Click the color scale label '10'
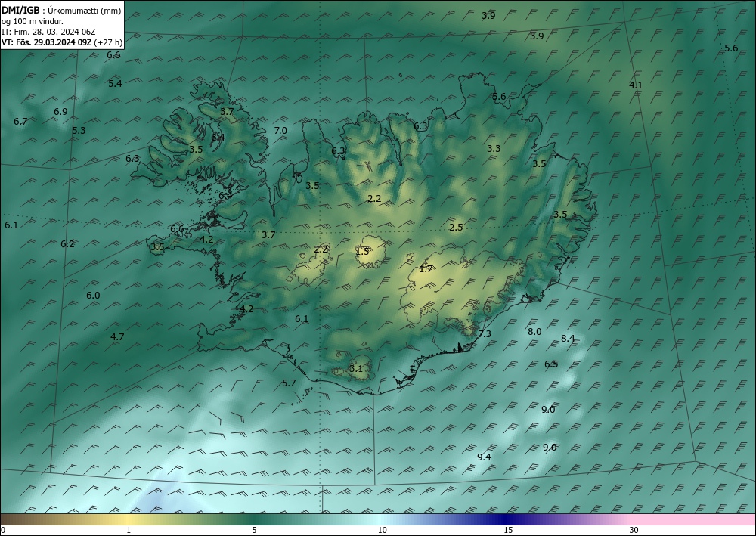 (383, 530)
